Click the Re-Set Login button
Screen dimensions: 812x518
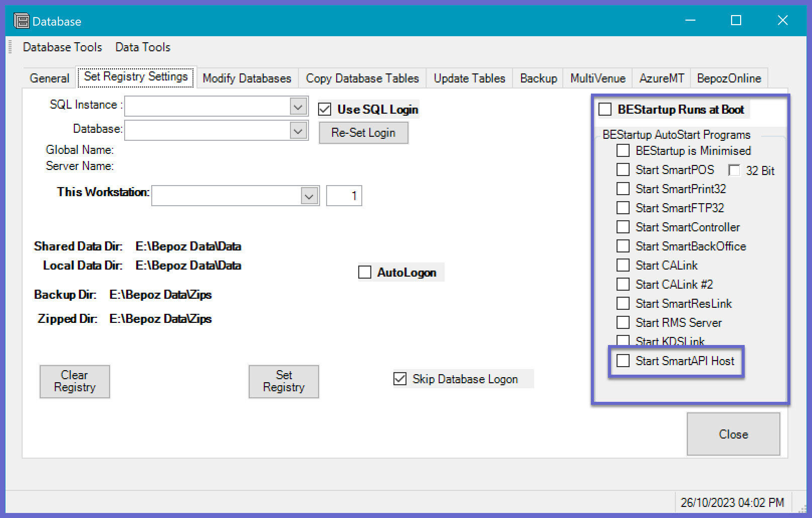tap(363, 133)
